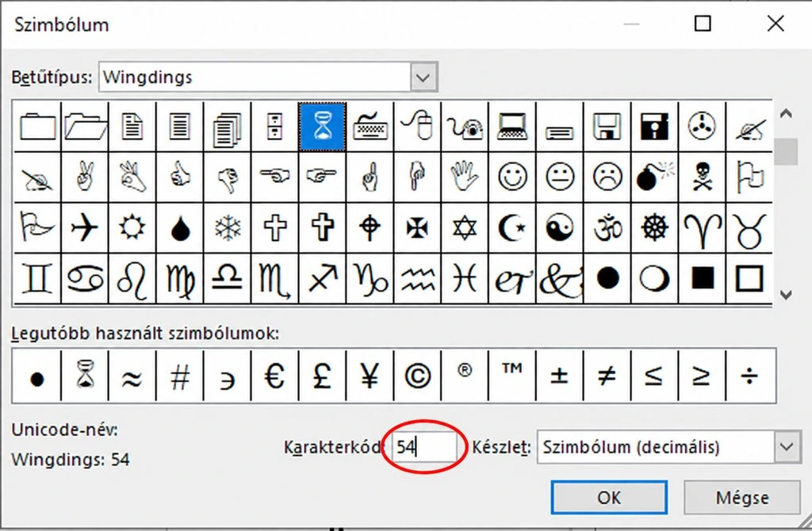Select the thumbs up symbol

(x=180, y=177)
